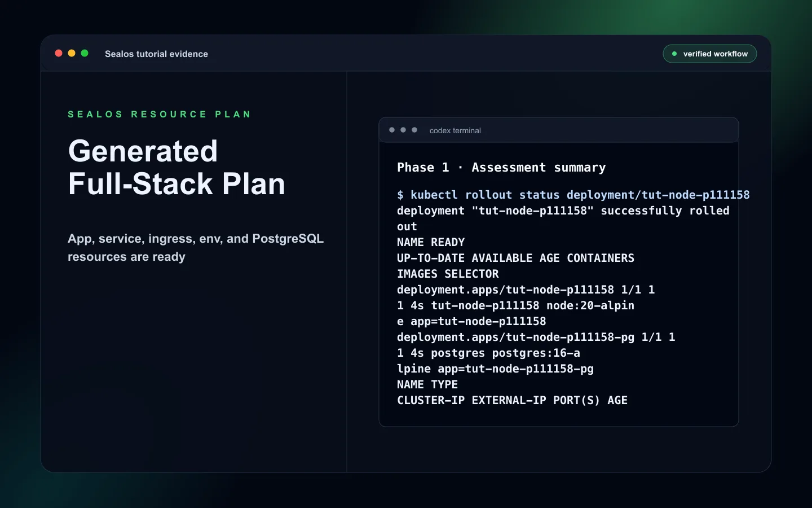This screenshot has width=812, height=508.
Task: Click the yellow minimize dot in the title bar
Action: pyautogui.click(x=72, y=53)
